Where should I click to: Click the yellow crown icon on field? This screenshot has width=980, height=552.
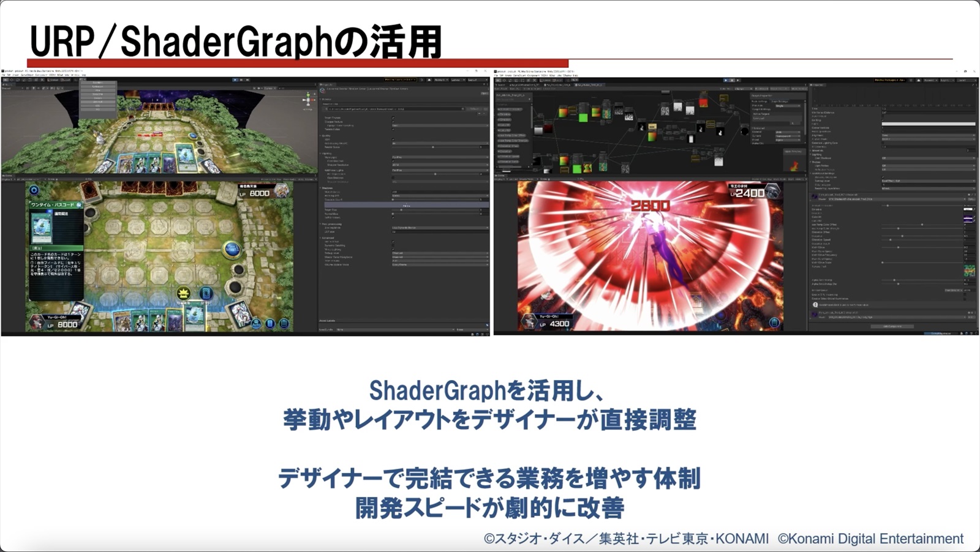pyautogui.click(x=184, y=293)
